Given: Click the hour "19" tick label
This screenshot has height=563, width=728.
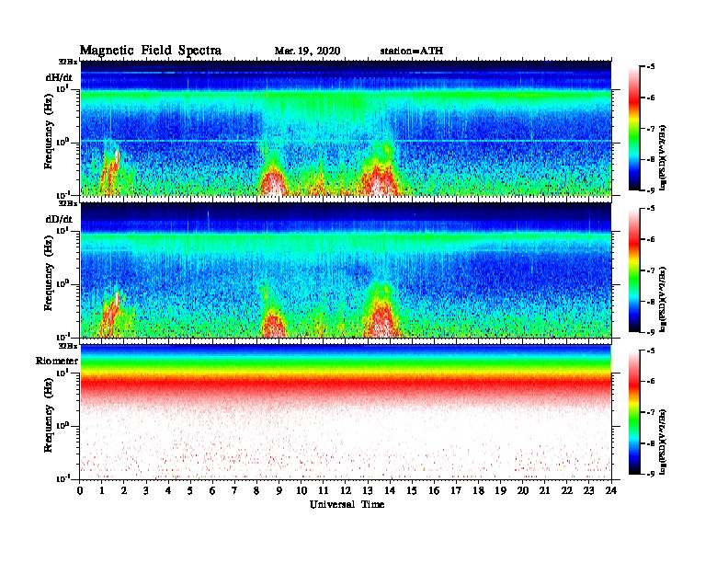Looking at the screenshot, I should click(500, 491).
